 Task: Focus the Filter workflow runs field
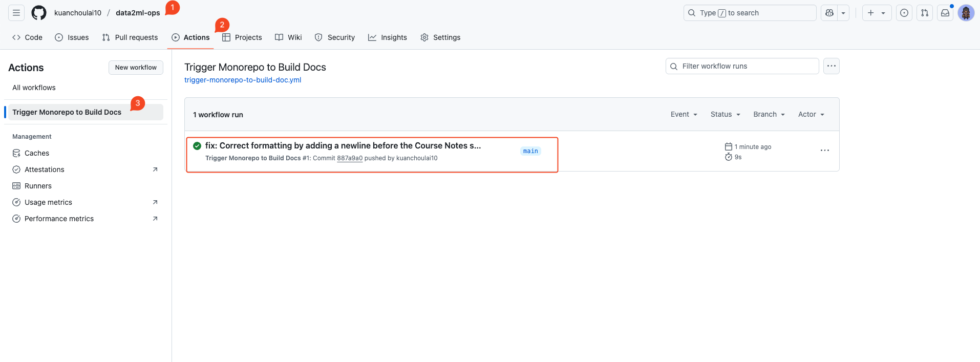pos(742,66)
